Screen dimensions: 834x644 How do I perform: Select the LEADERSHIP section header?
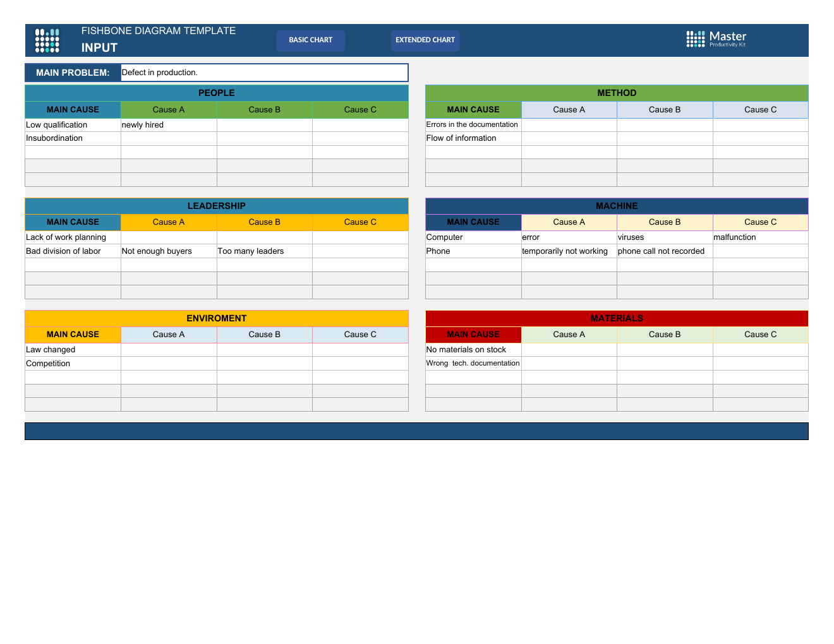[x=217, y=206]
